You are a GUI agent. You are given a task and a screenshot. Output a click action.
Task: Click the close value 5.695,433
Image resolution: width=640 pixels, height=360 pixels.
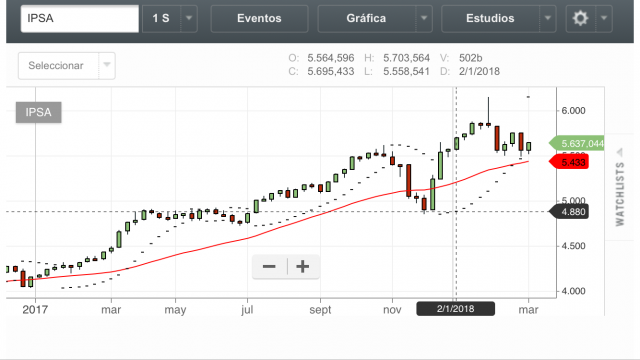tap(331, 71)
